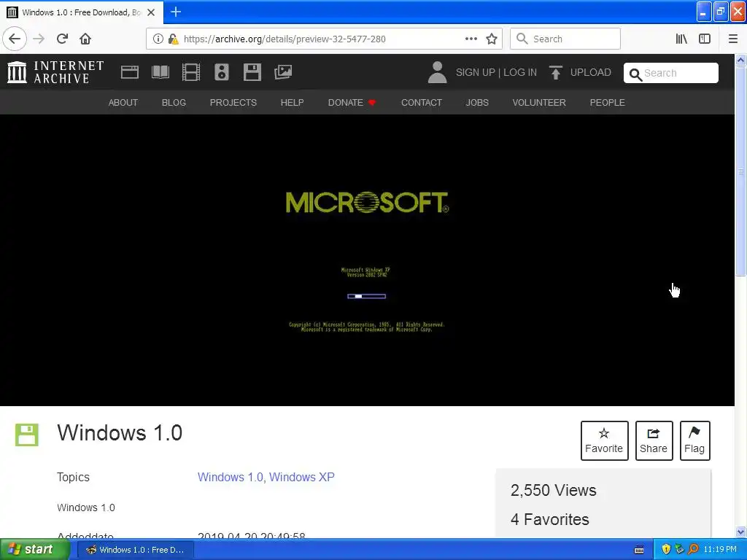Open the Web archive icon
Screen dimensions: 747x560
(x=130, y=72)
